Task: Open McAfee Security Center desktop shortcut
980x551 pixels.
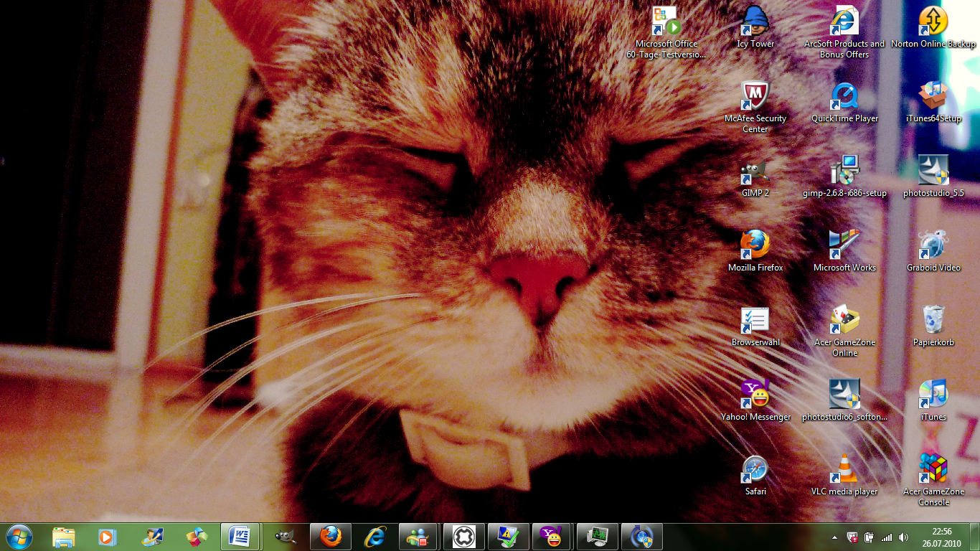Action: click(755, 108)
